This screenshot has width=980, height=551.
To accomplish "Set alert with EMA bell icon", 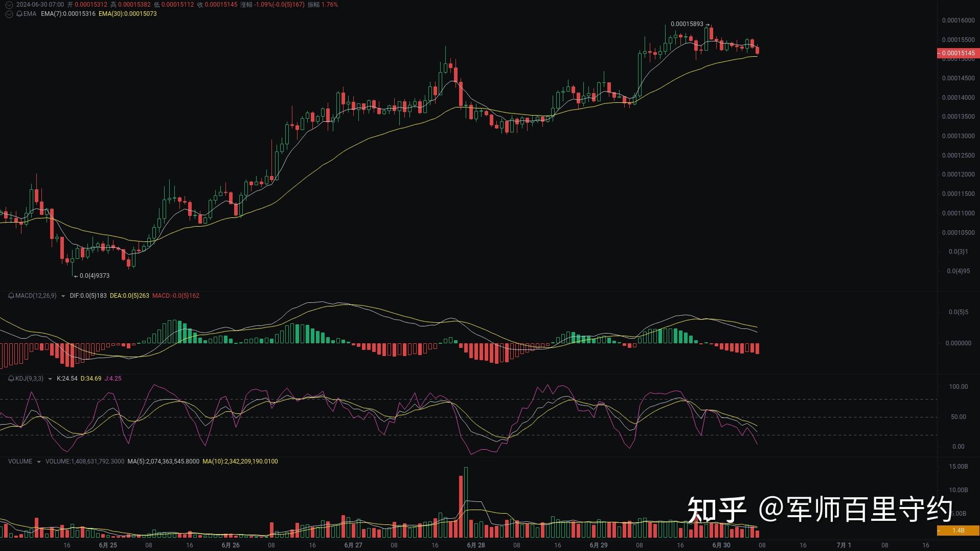I will 19,14.
